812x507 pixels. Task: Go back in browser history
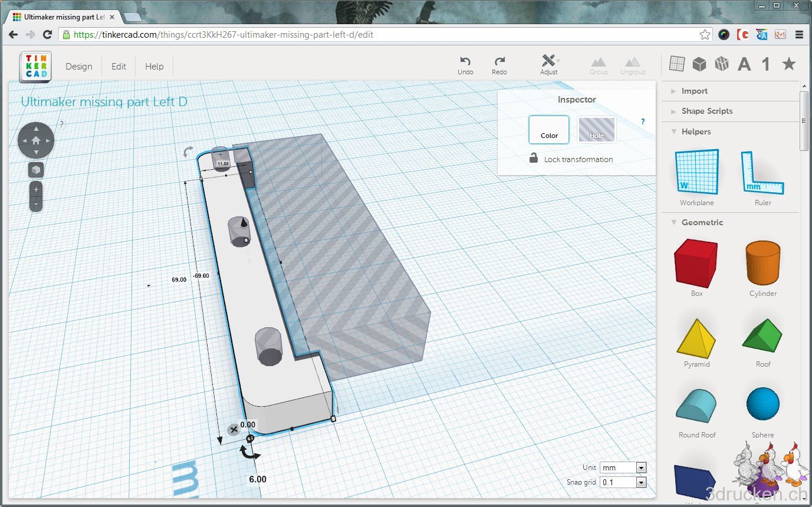[14, 35]
